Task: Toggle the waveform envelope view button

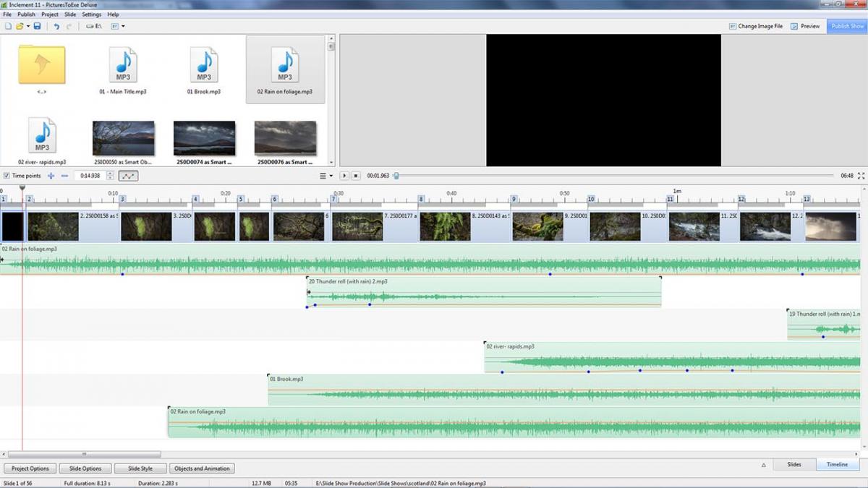Action: (x=127, y=176)
